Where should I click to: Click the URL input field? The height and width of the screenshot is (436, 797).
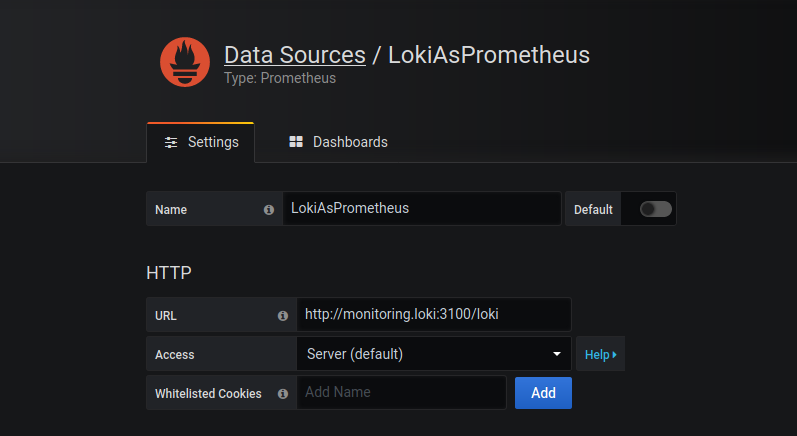433,314
